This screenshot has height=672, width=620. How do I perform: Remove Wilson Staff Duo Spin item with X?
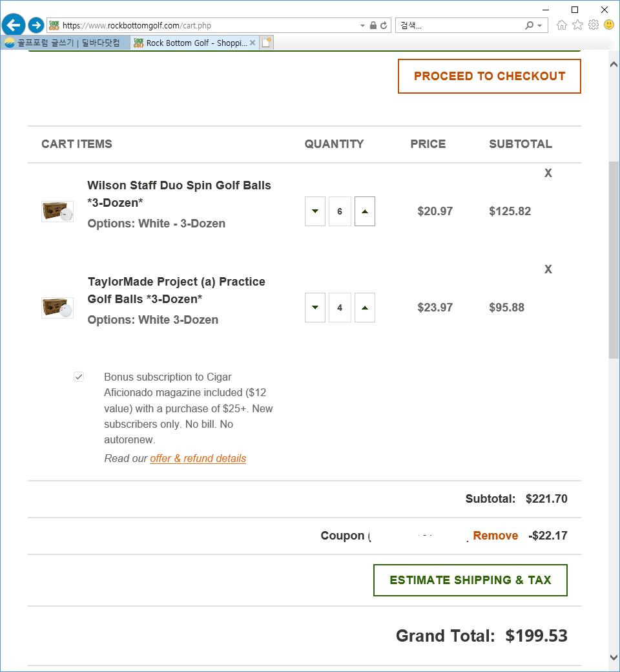point(548,173)
